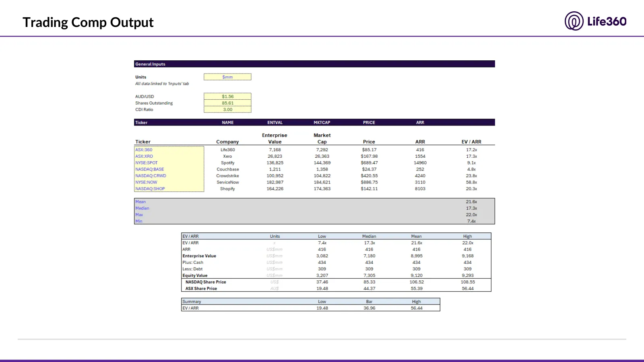Select Summary Bar value 36.96
Screen dimensions: 644x362
369,308
